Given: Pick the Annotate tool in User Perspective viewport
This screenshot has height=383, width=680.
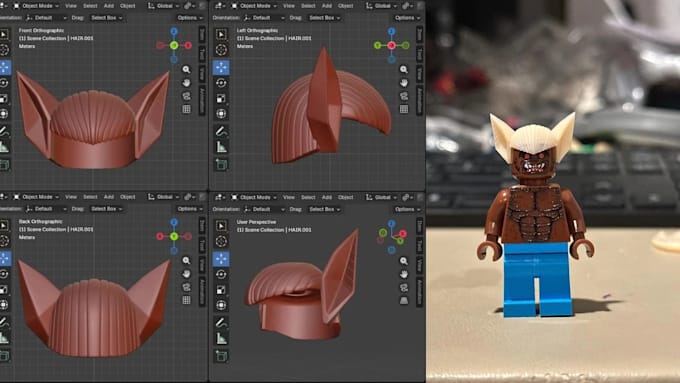Looking at the screenshot, I should (221, 322).
